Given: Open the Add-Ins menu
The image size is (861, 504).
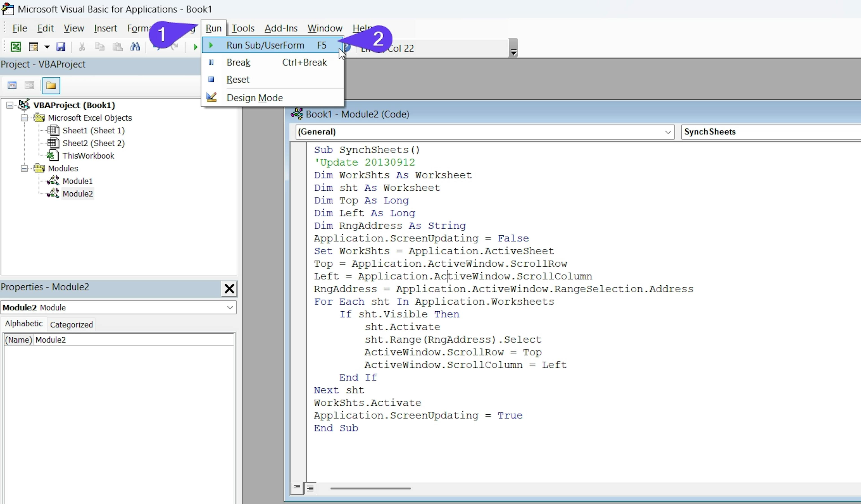Looking at the screenshot, I should (x=281, y=28).
